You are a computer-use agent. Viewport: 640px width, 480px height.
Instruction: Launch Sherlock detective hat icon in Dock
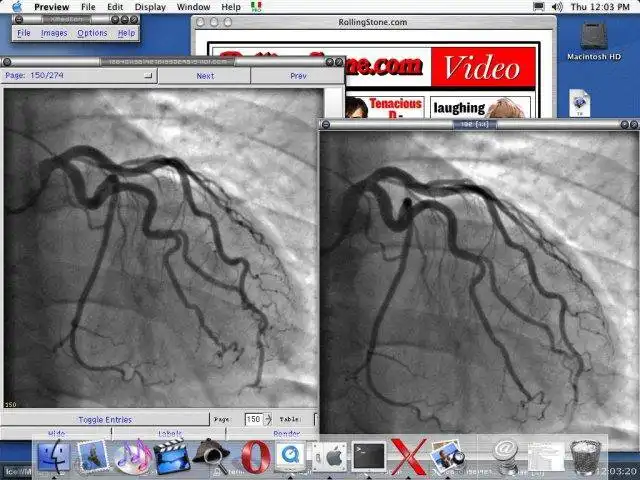pos(212,457)
